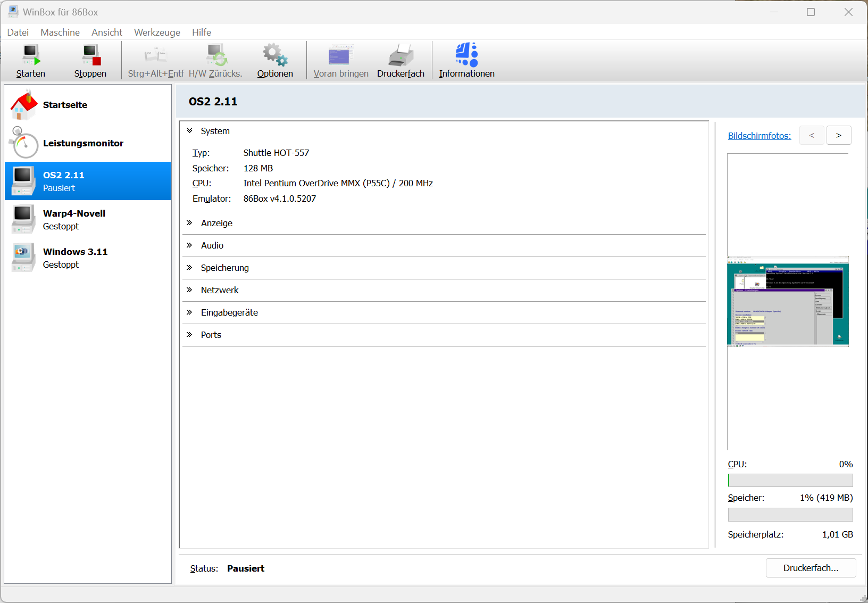The width and height of the screenshot is (868, 603).
Task: Select the OS2 2.11 machine icon
Action: [x=23, y=181]
